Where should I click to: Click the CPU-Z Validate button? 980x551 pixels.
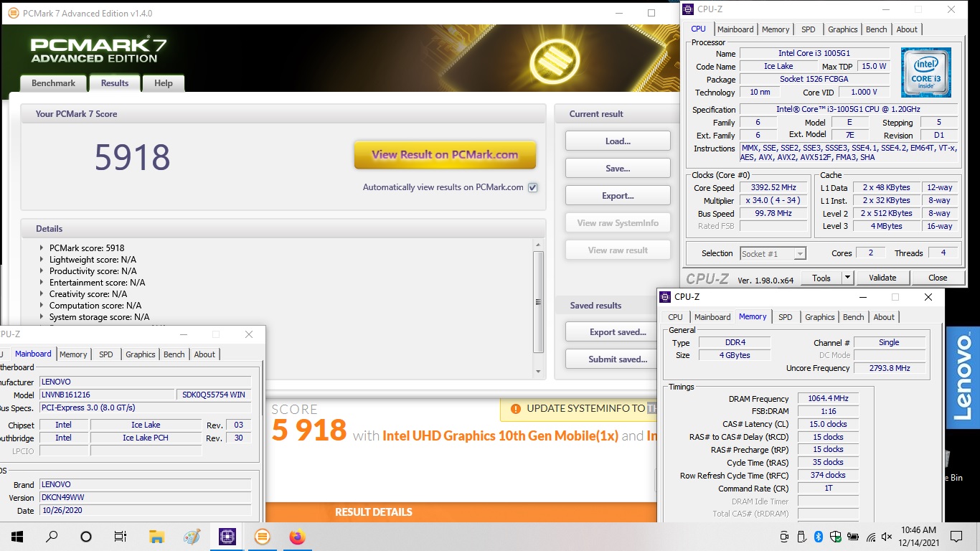coord(882,278)
